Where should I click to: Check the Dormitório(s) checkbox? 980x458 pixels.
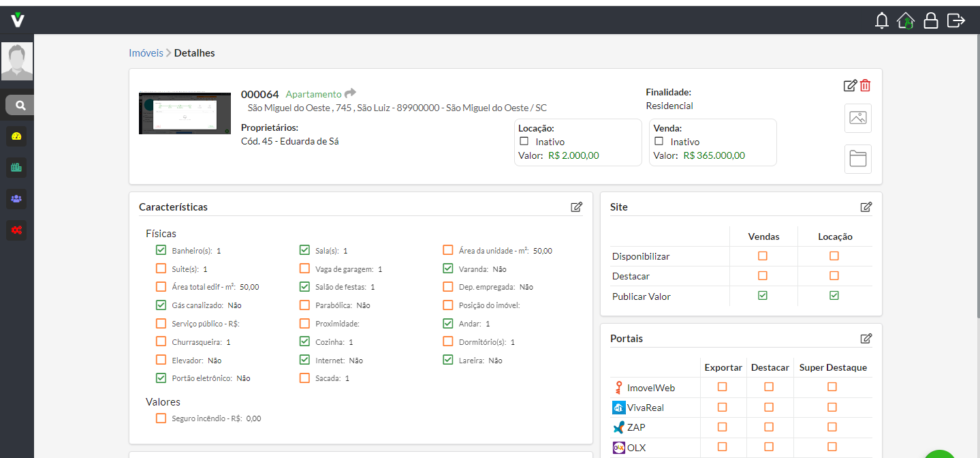[x=448, y=341]
